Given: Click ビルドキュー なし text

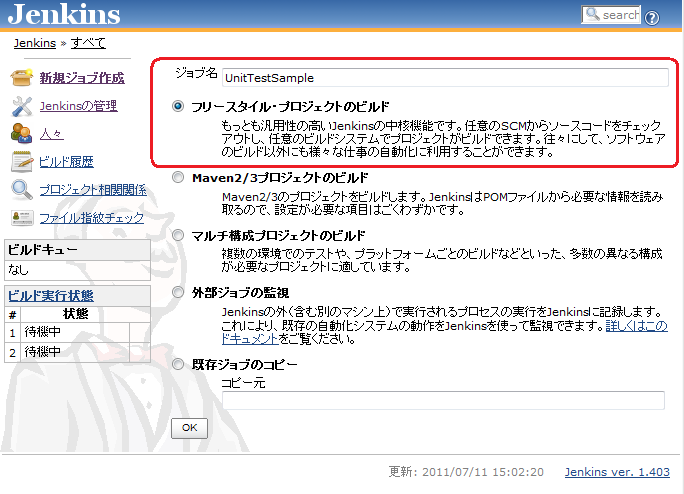Looking at the screenshot, I should 18,270.
